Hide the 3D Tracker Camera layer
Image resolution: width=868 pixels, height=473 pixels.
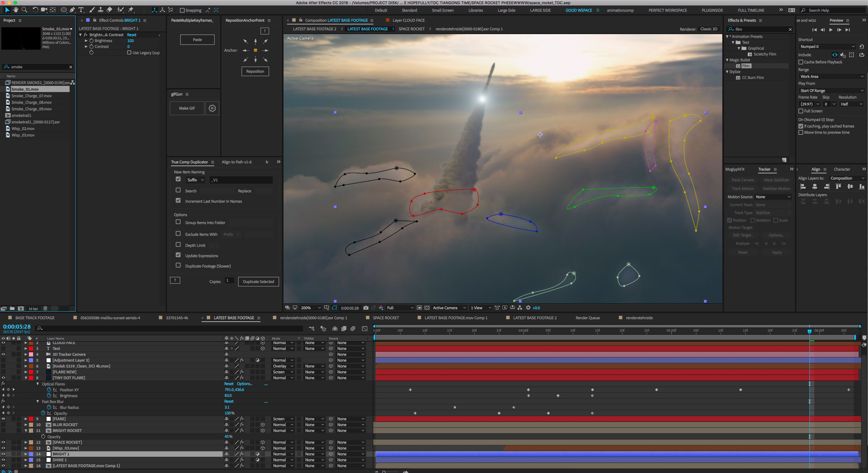pos(3,354)
